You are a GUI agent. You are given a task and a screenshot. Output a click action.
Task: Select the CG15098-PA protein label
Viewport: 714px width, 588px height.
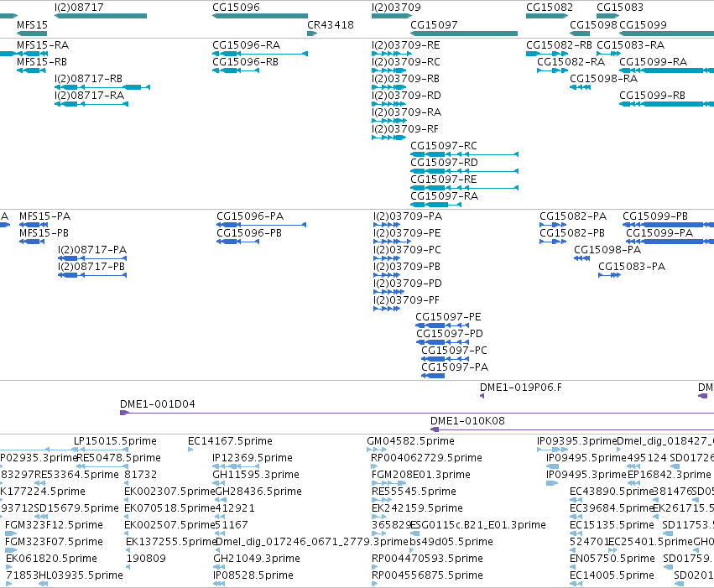coord(607,250)
